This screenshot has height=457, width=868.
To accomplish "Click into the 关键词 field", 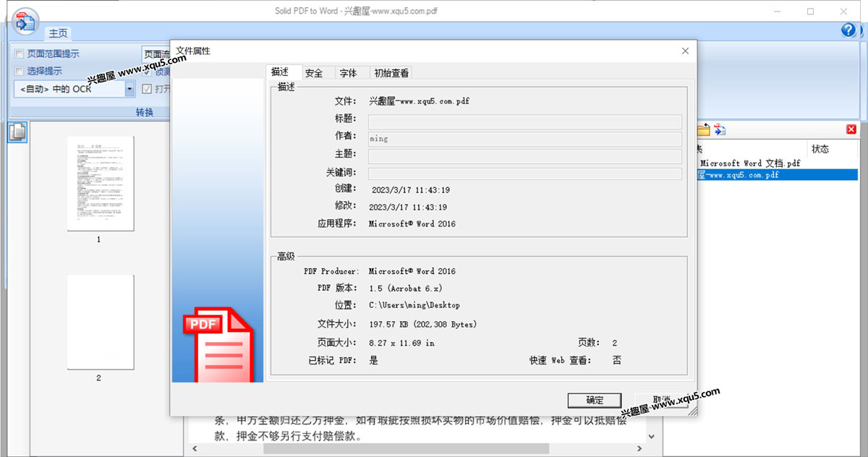I will click(525, 174).
